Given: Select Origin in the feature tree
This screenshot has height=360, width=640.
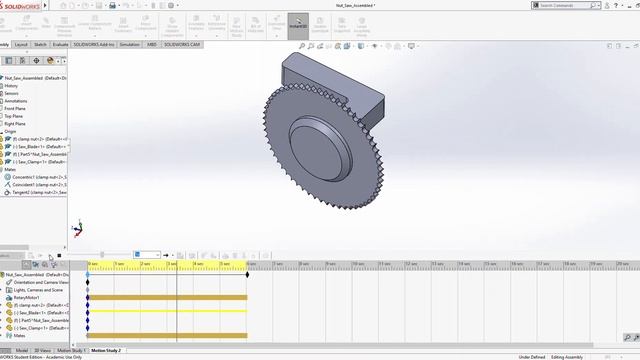Looking at the screenshot, I should click(x=10, y=131).
